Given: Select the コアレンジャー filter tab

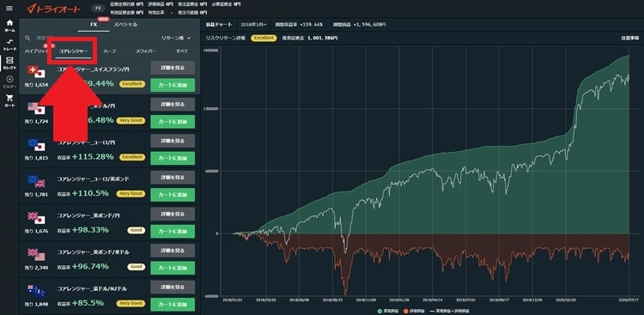Looking at the screenshot, I should click(73, 51).
